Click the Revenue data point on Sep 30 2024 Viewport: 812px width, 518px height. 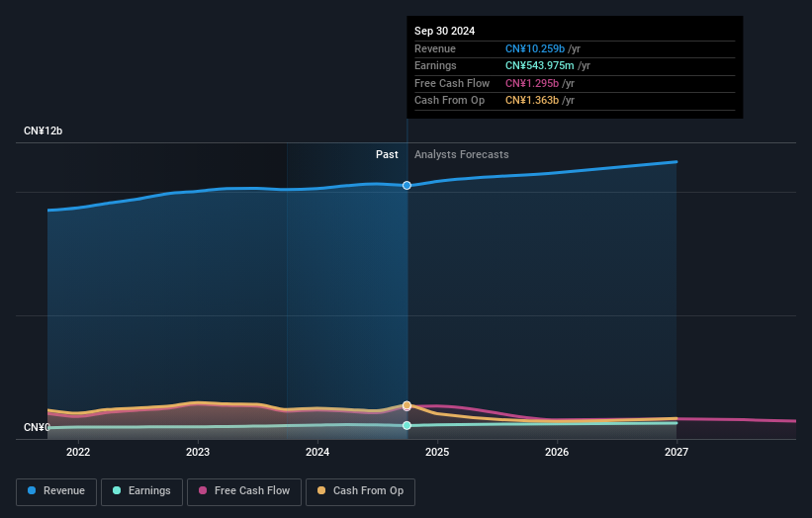(x=407, y=185)
